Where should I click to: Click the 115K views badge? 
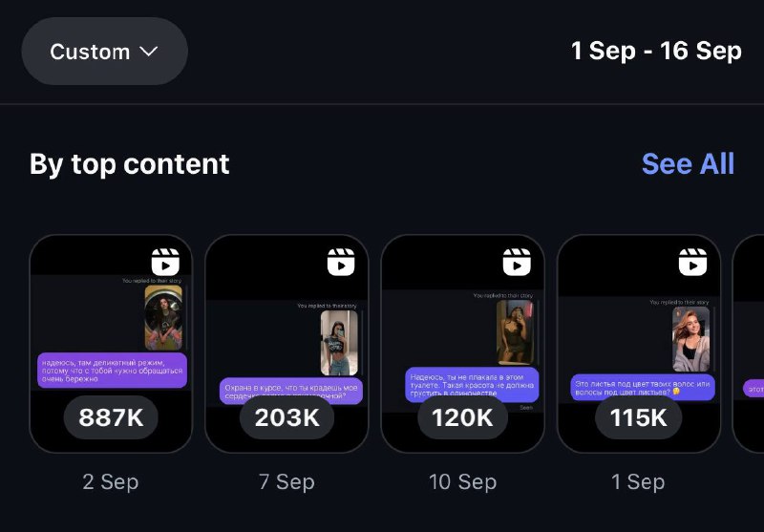[638, 417]
